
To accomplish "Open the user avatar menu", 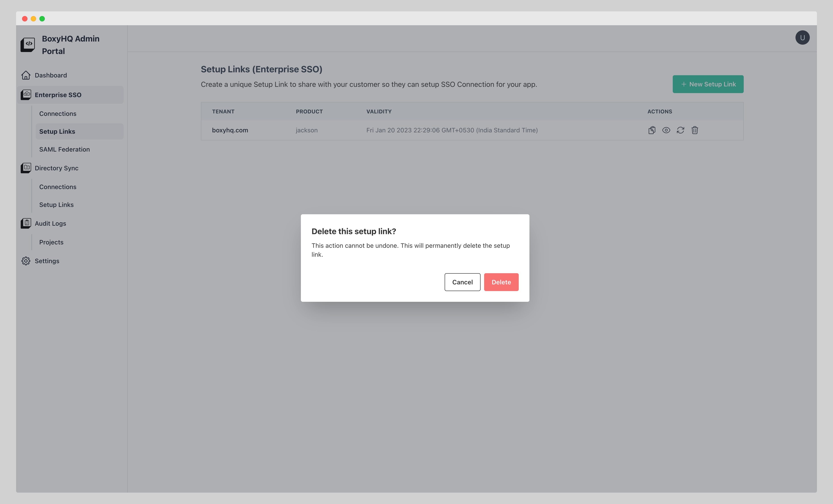I will tap(802, 37).
